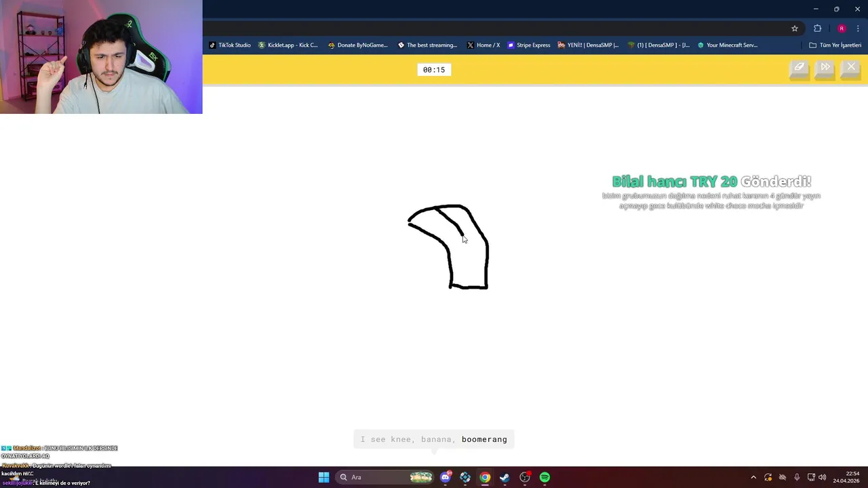
Task: Open the network status tray icon
Action: 811,477
